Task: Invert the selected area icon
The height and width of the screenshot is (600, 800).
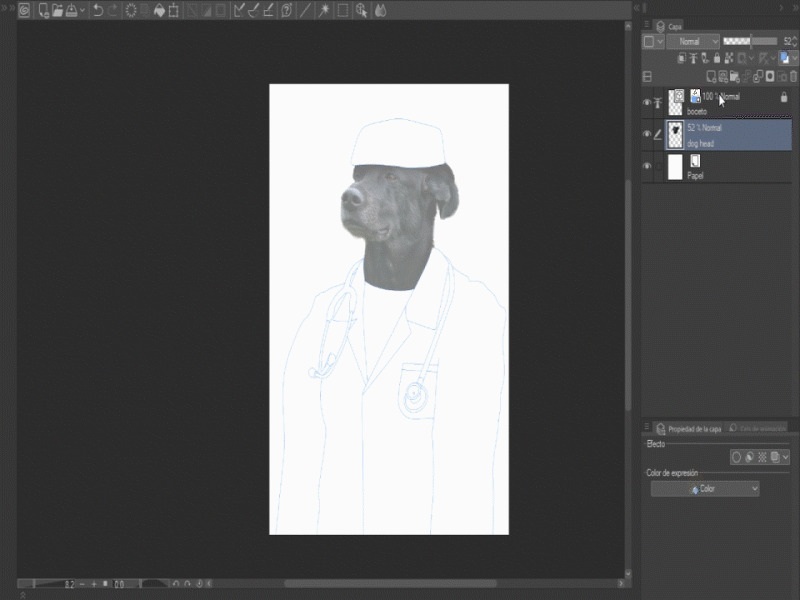Action: (206, 11)
